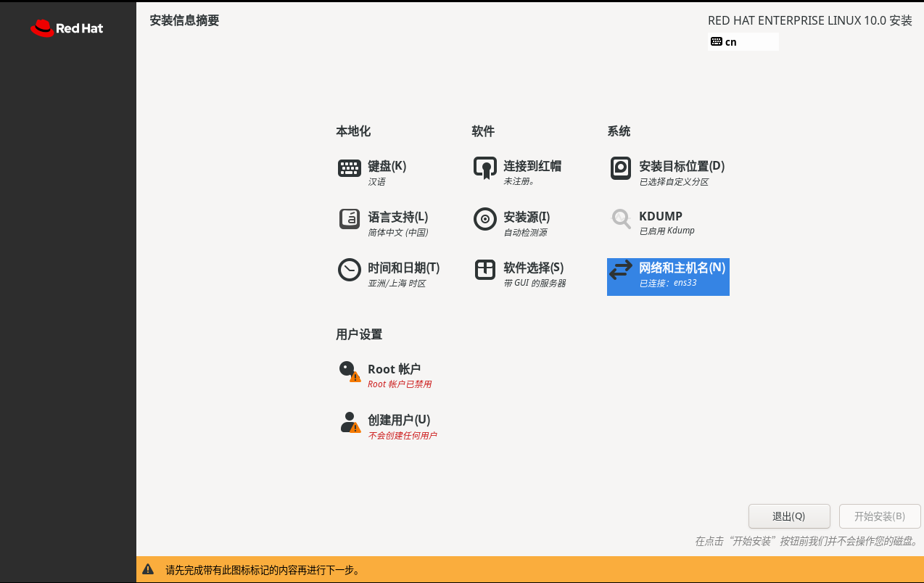Click the cn keyboard layout indicator
The width and height of the screenshot is (924, 583).
pyautogui.click(x=743, y=41)
